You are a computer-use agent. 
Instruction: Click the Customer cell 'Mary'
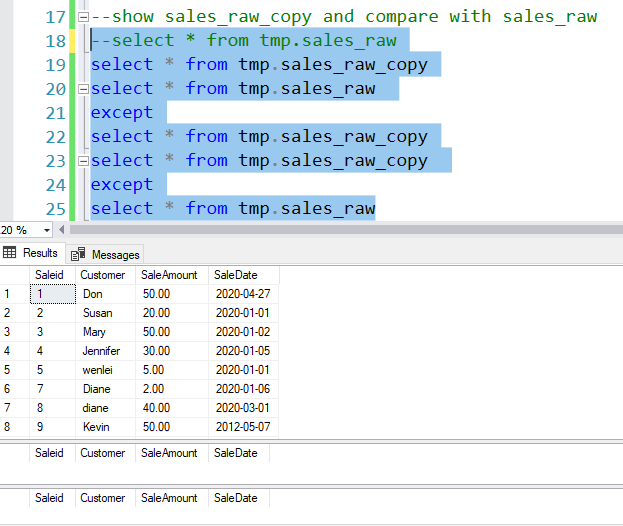tap(105, 332)
